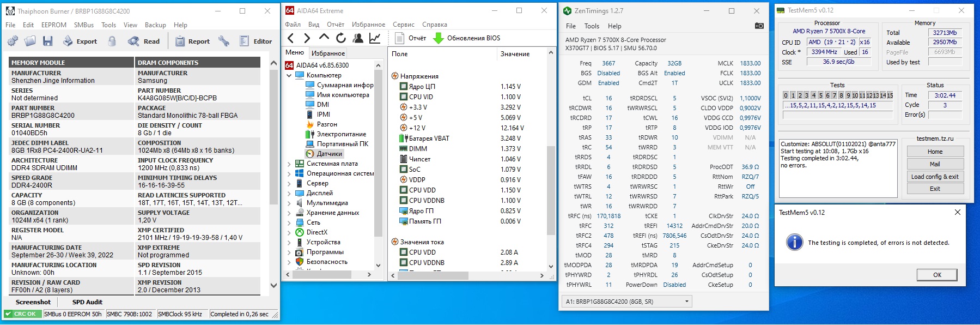The image size is (980, 325).
Task: Open the EEPROM menu in Thaiphoon Burner
Action: pyautogui.click(x=54, y=25)
